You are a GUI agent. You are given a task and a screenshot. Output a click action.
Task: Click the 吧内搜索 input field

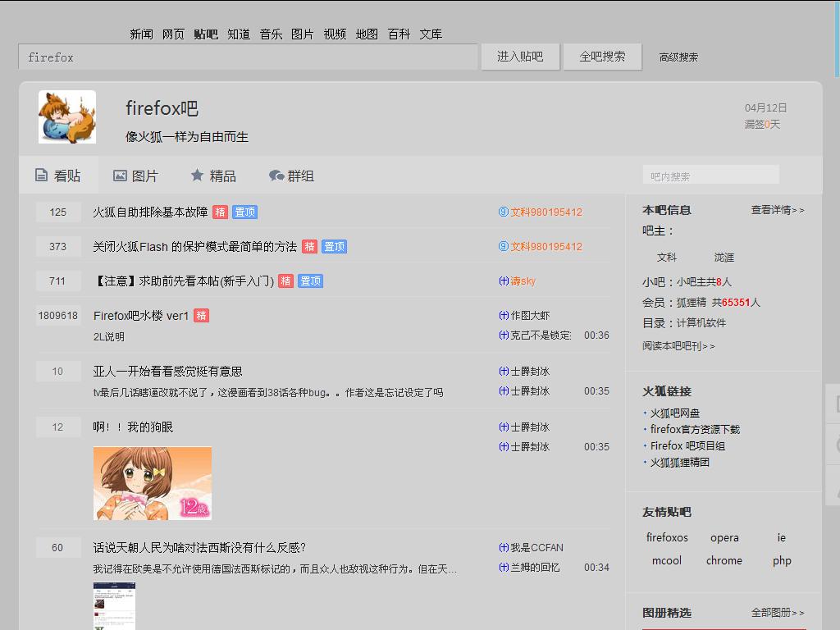[710, 174]
